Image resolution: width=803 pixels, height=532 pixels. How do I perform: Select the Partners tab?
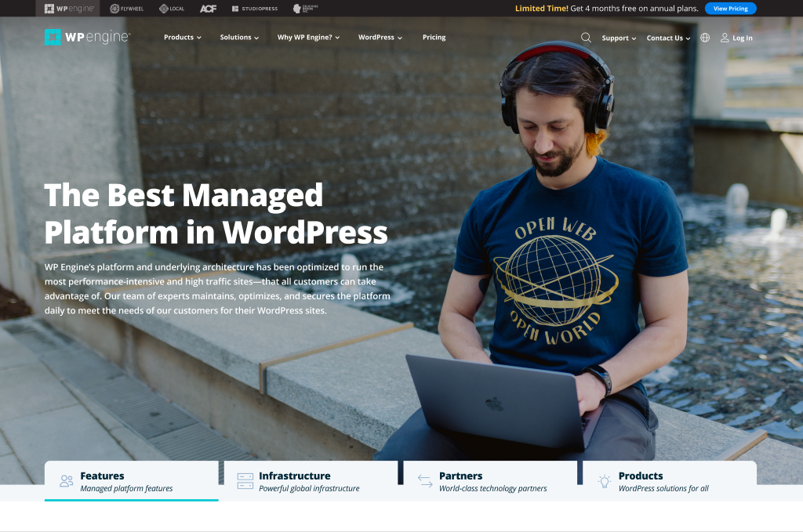(491, 481)
